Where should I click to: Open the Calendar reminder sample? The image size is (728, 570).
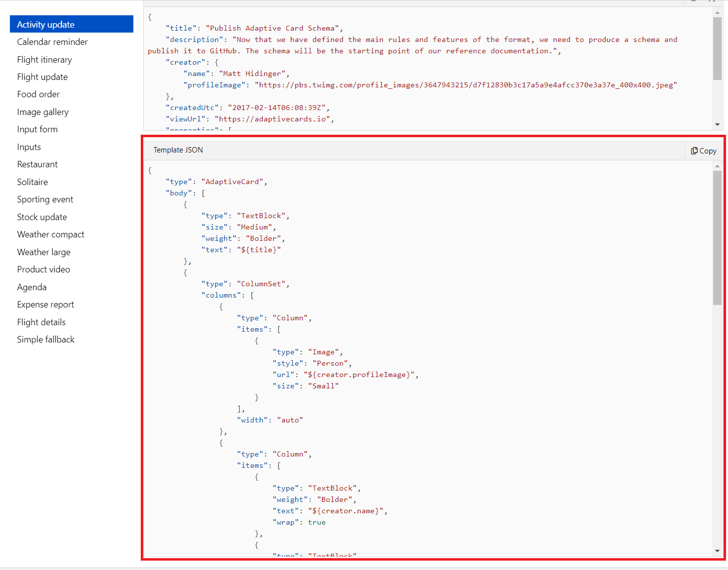point(52,41)
